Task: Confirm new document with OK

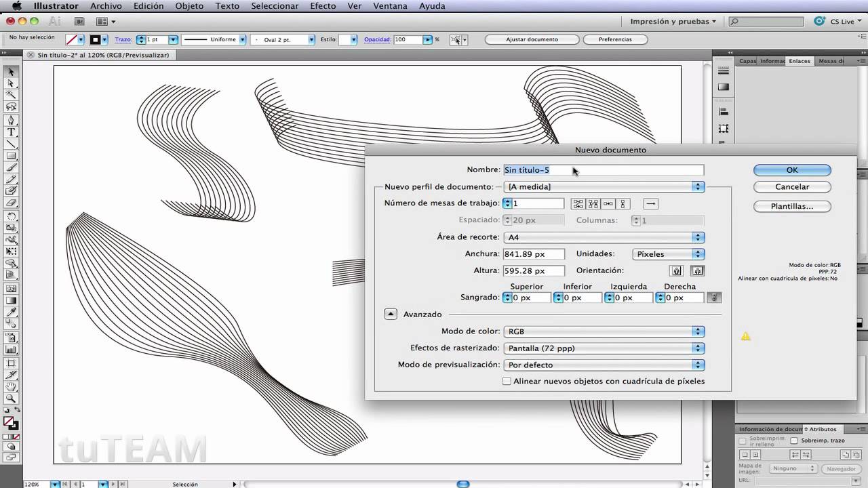Action: (x=792, y=170)
